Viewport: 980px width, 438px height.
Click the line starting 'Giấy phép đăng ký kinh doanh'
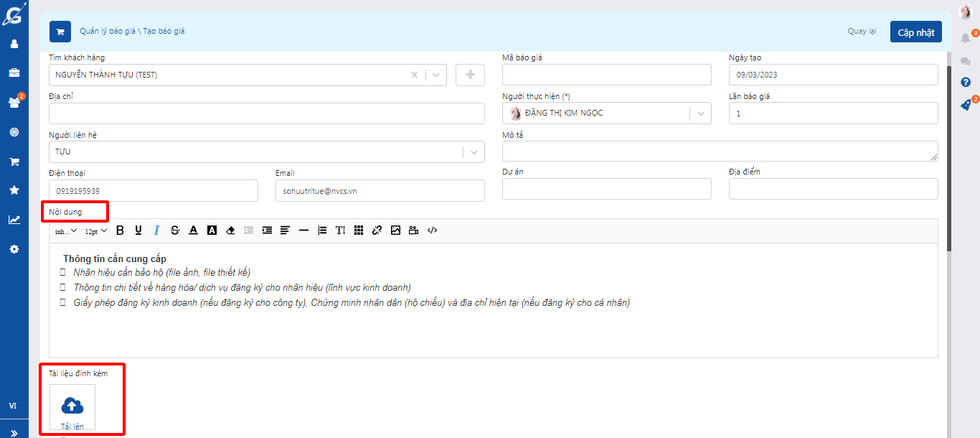tap(352, 302)
